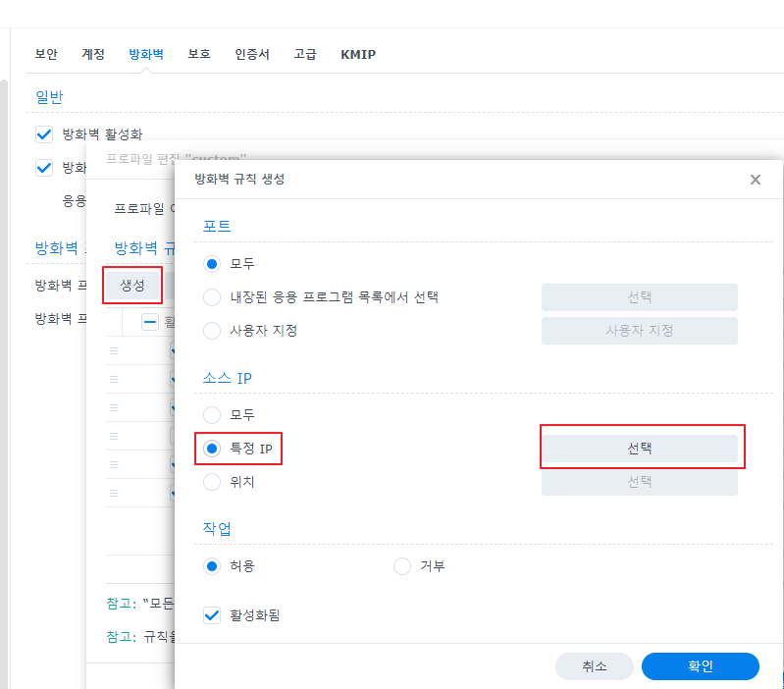
Task: Choose 내장된 응용 프로그램 목록에서 선택 radio
Action: [x=212, y=297]
